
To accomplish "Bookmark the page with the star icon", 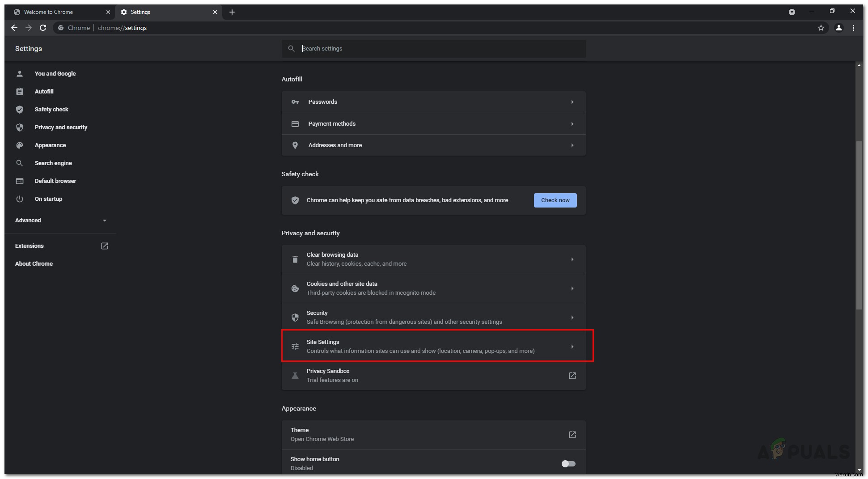I will 821,28.
